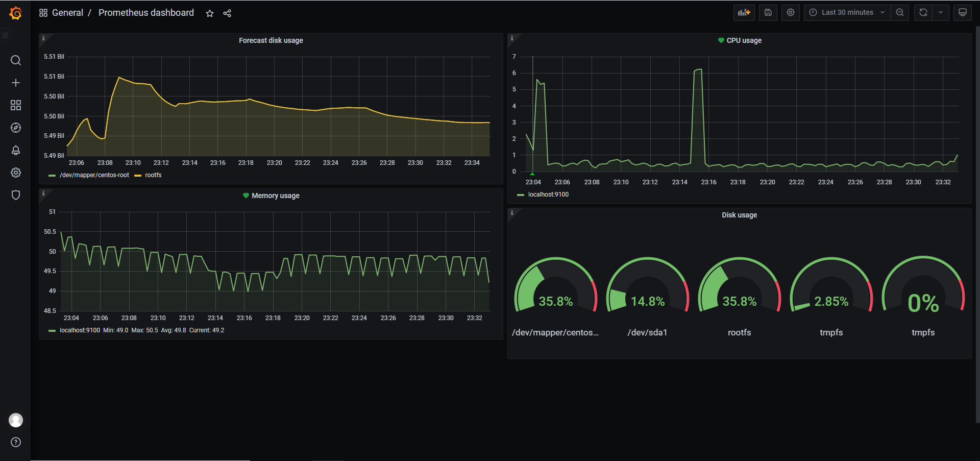The image size is (980, 461).
Task: Open the Forecast disk usage panel menu
Action: [271, 40]
